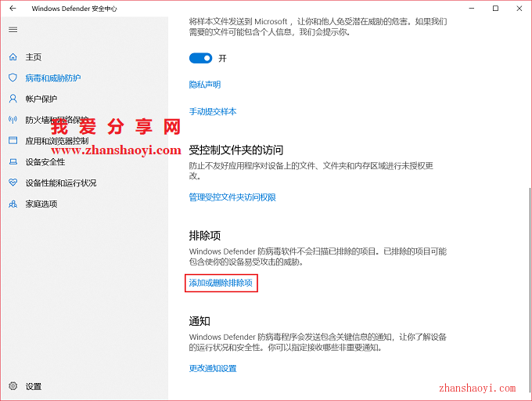The image size is (532, 401).
Task: Select 设备安全性 menu item
Action: [45, 162]
